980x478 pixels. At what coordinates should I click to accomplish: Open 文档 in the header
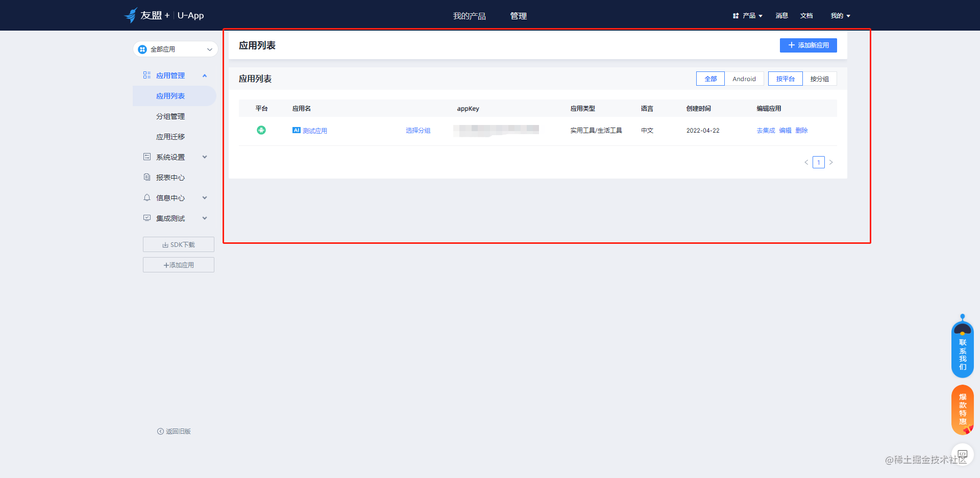point(806,16)
